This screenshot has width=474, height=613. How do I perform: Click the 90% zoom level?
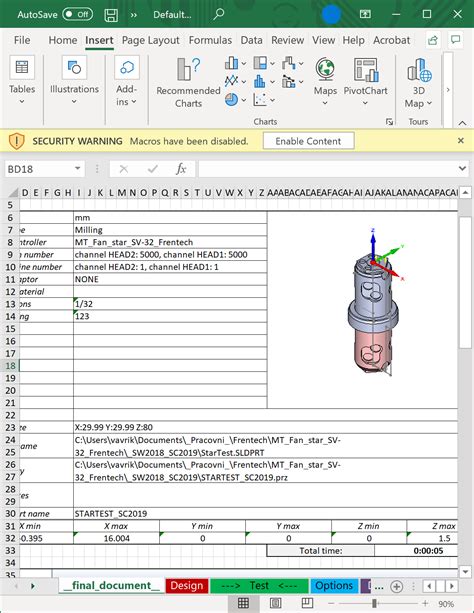(x=446, y=604)
